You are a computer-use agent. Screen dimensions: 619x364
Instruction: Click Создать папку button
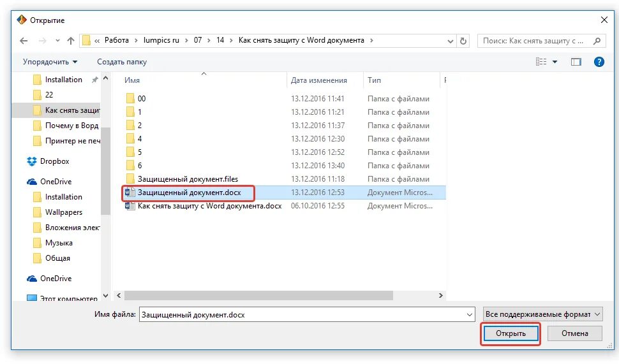[x=122, y=62]
